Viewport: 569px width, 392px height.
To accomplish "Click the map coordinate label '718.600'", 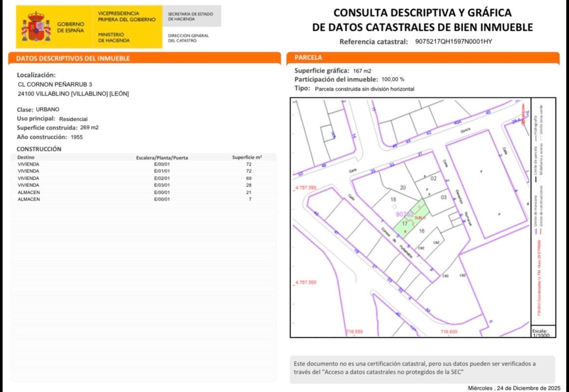I will pyautogui.click(x=449, y=332).
